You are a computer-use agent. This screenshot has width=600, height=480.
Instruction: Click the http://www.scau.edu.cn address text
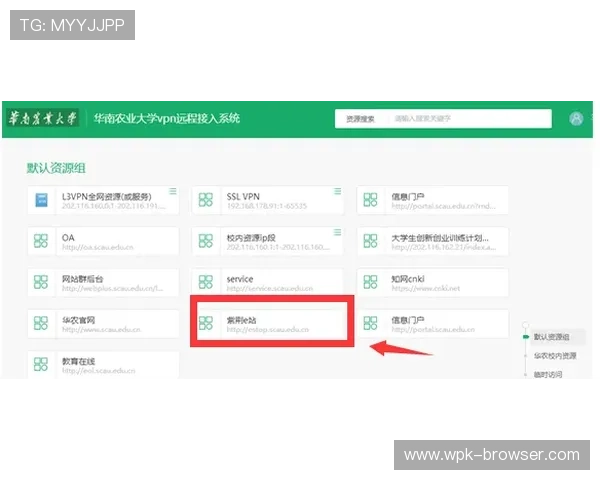[101, 329]
